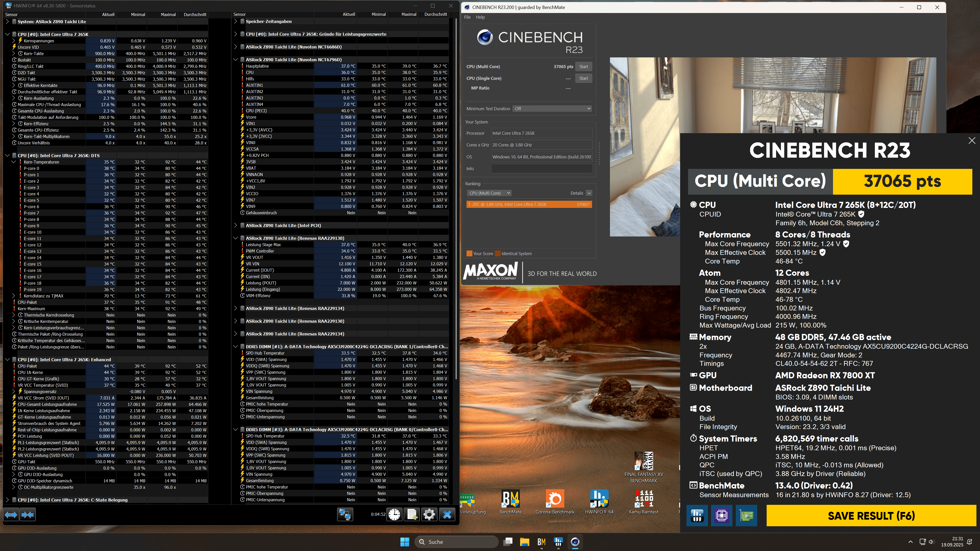Click the HWiNFO expand columns arrows icon
This screenshot has height=551, width=980.
point(11,515)
